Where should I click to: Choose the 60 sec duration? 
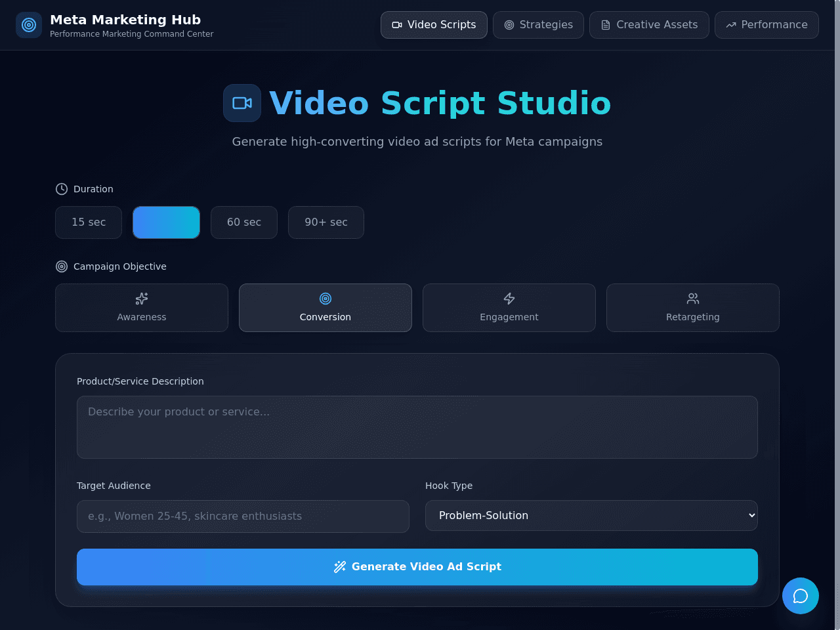244,222
